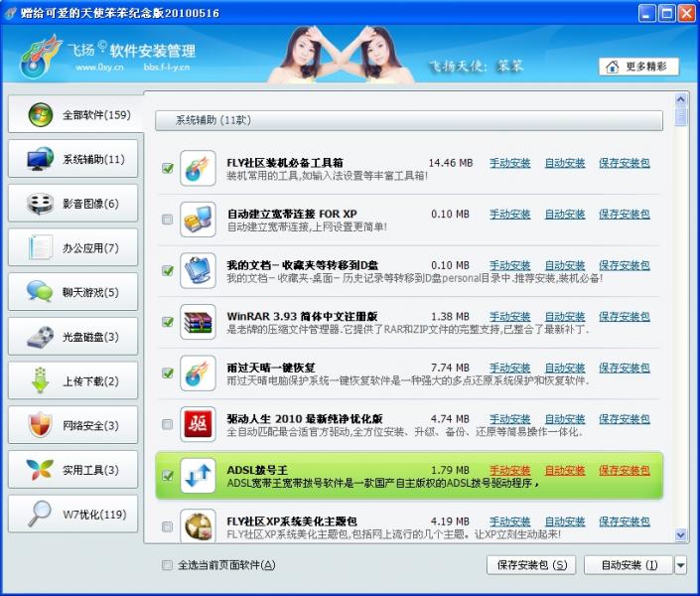Click the vertical scrollbar thumb in software list
The width and height of the screenshot is (700, 596).
coord(681,116)
